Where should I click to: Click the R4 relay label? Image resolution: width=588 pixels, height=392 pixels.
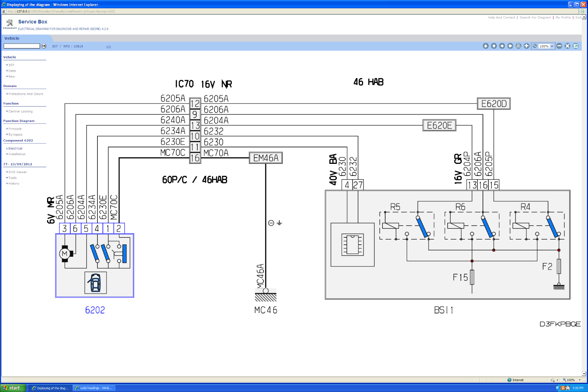525,207
